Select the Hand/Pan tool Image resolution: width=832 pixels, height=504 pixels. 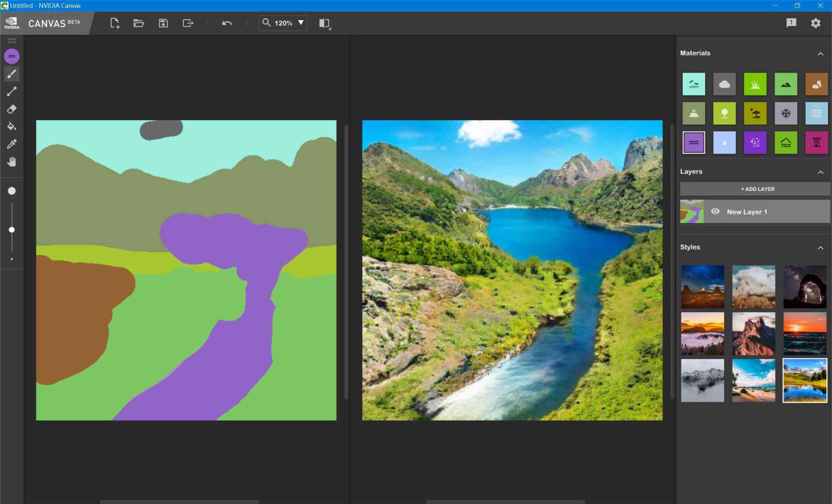[x=12, y=162]
